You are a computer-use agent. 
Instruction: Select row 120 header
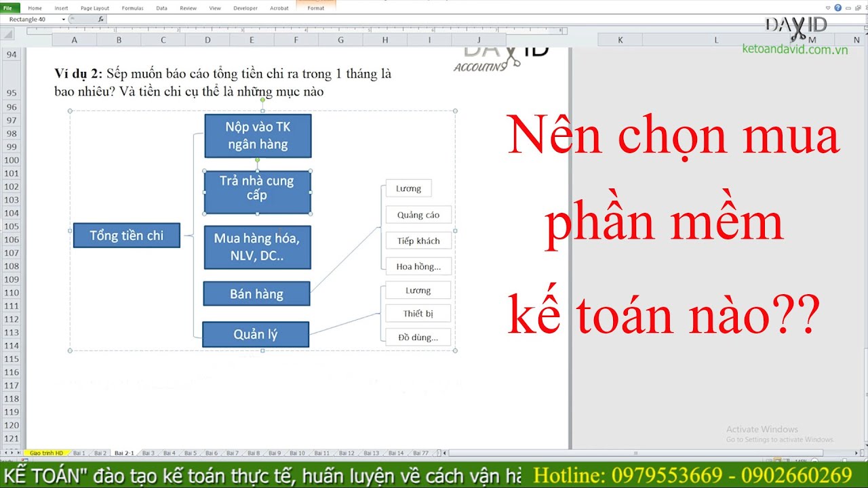point(12,426)
